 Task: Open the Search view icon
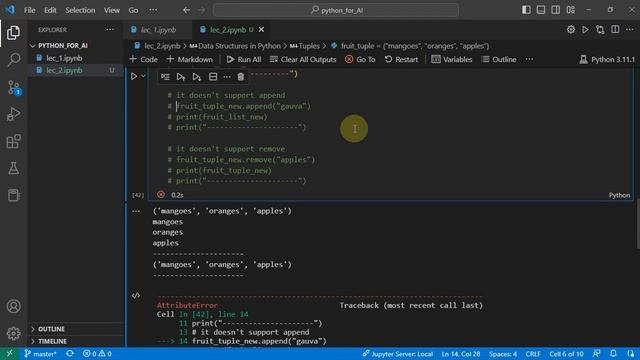tap(13, 60)
